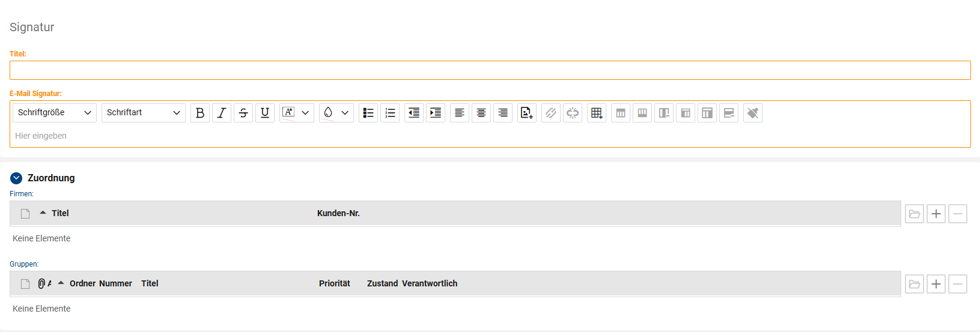
Task: Open folder icon beside Firmen table
Action: click(x=915, y=214)
